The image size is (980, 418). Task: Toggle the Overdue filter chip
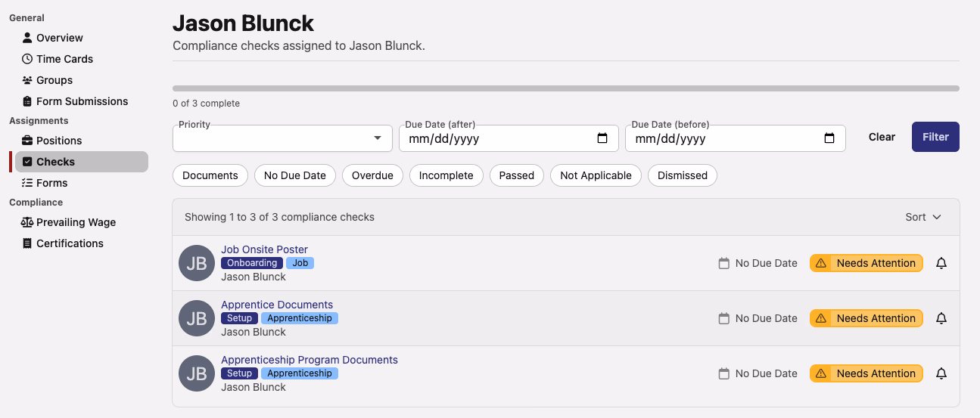coord(372,175)
